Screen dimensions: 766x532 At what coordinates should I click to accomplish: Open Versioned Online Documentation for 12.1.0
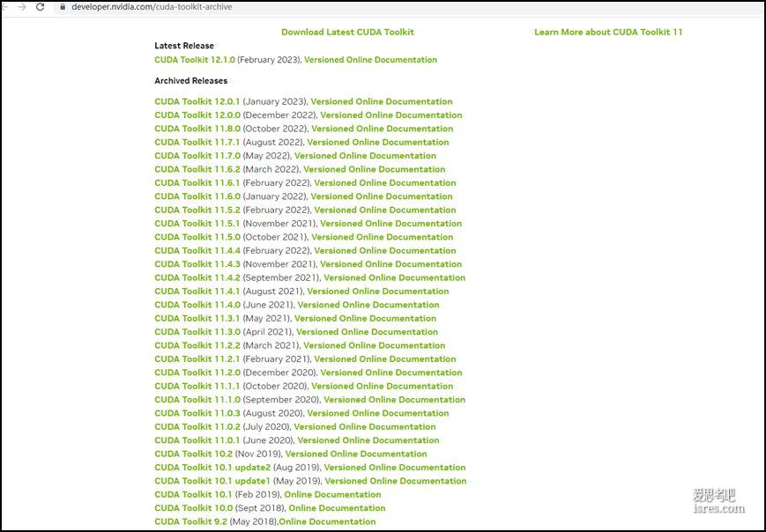click(x=370, y=60)
